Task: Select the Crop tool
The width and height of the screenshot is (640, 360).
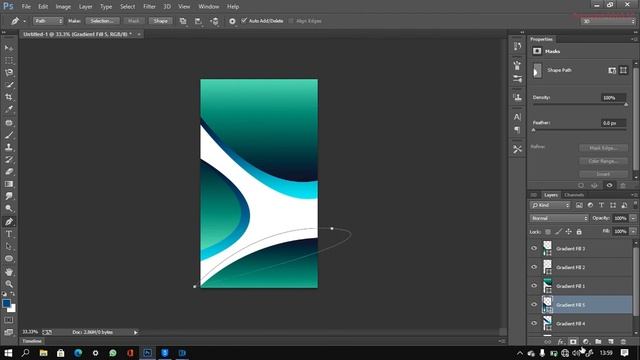Action: 9,97
